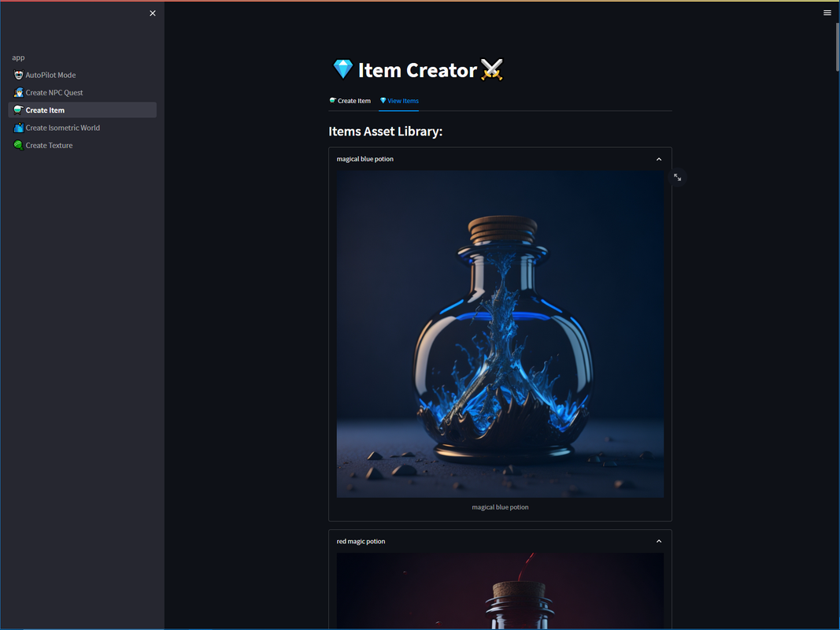Switch to the Create Item tab

(x=350, y=101)
